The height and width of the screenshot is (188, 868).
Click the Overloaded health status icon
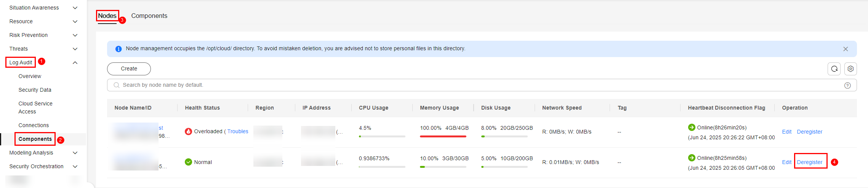pos(188,131)
